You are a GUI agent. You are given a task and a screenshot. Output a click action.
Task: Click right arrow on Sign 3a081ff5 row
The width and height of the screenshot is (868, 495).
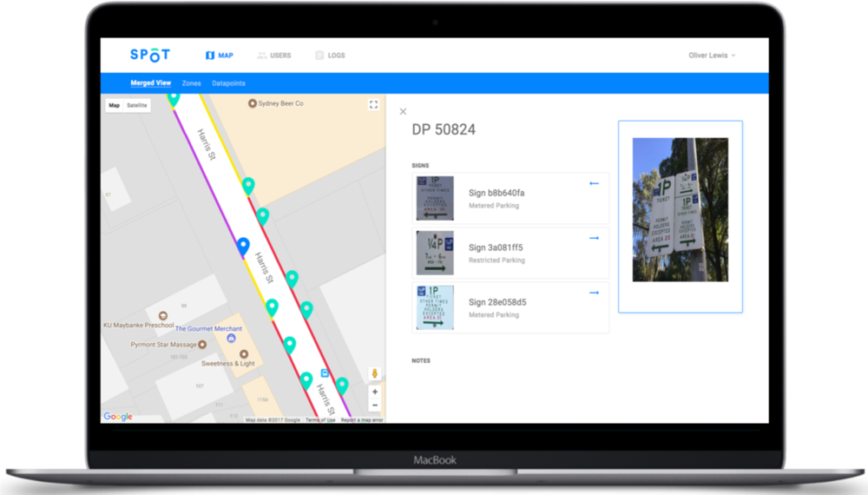coord(594,238)
